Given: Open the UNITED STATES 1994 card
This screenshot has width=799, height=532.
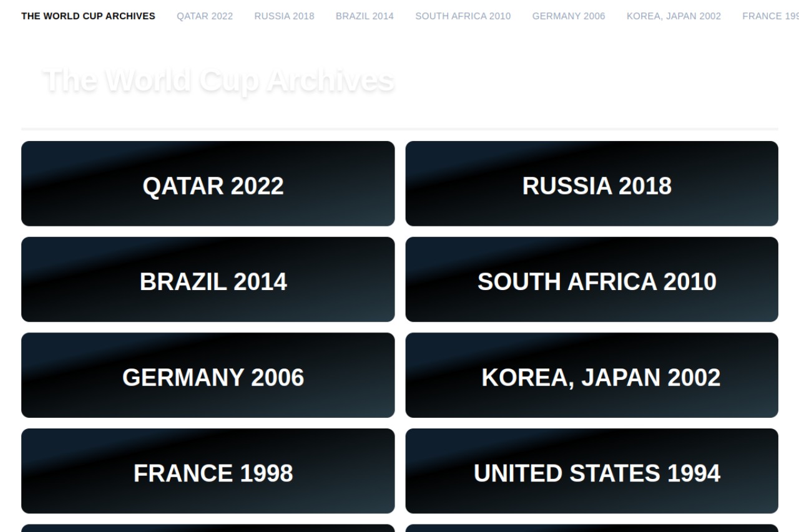Looking at the screenshot, I should [592, 471].
